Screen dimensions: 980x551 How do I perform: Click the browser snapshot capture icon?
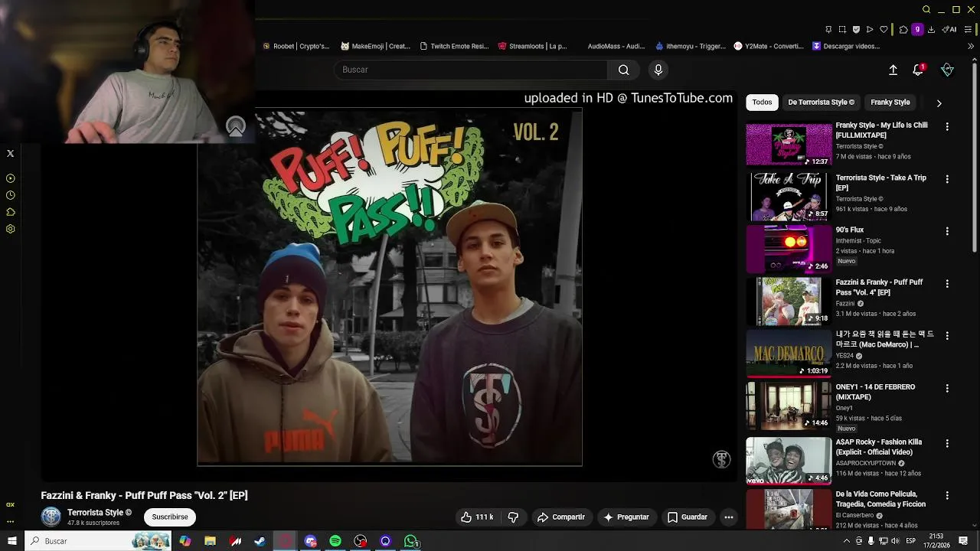[x=842, y=30]
